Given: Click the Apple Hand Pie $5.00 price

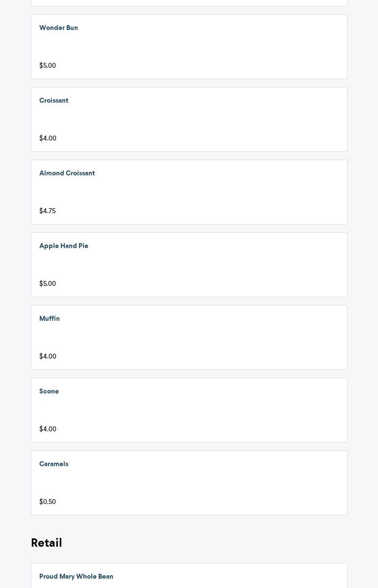Looking at the screenshot, I should click(x=48, y=284).
